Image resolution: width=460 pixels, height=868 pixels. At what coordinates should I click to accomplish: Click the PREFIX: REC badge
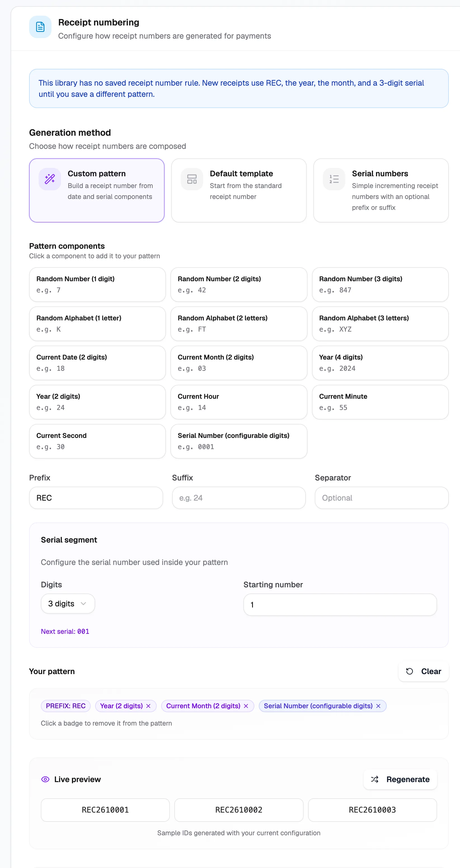pos(66,706)
